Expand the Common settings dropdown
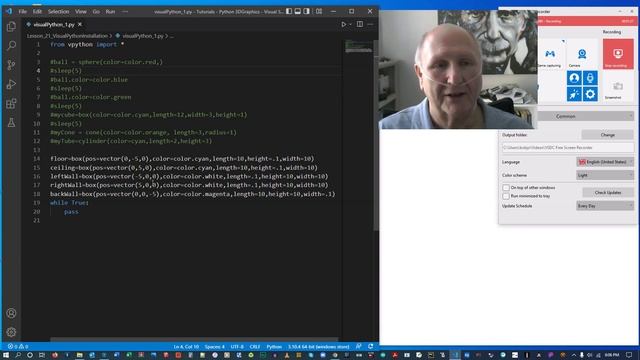640x360 pixels. pos(585,116)
